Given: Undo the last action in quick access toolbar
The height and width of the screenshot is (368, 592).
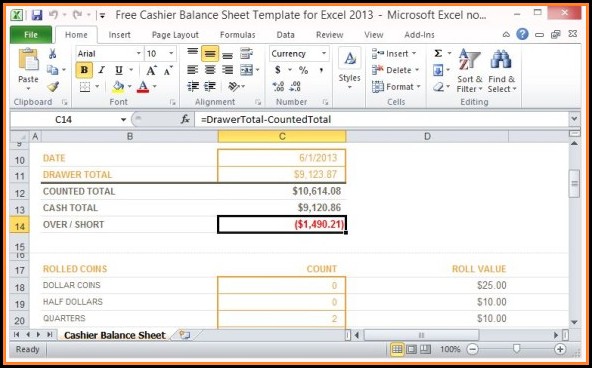Looking at the screenshot, I should (53, 15).
